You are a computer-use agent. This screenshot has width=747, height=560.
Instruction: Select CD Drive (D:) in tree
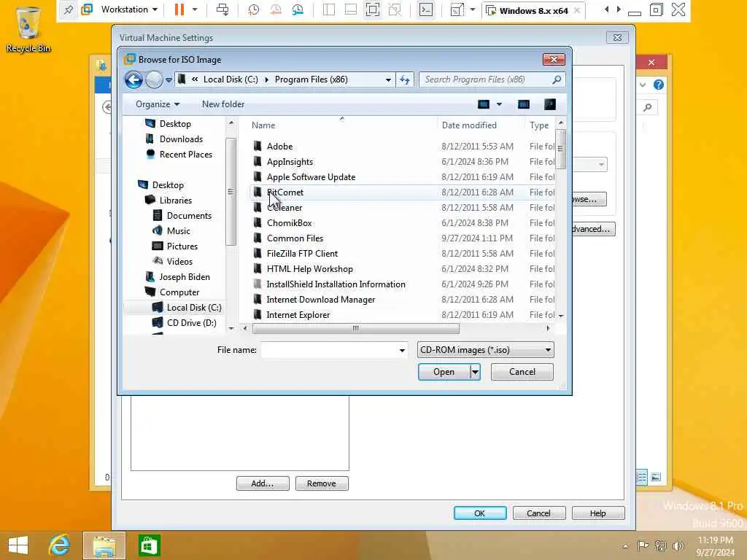pos(191,323)
